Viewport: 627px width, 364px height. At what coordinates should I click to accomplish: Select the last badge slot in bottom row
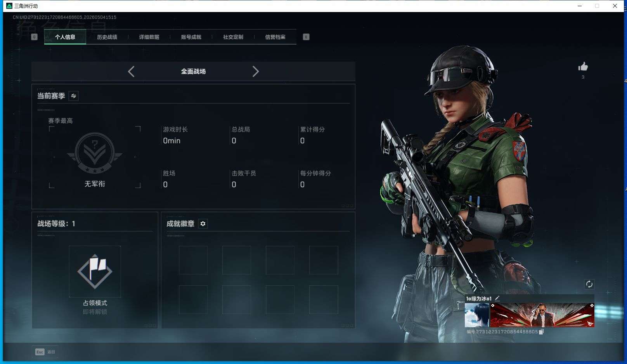click(324, 300)
